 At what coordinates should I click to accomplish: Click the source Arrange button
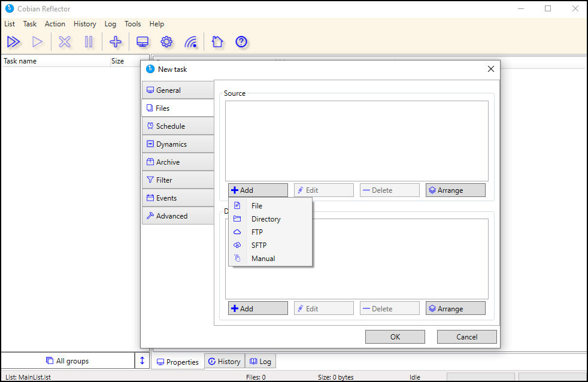click(x=455, y=190)
